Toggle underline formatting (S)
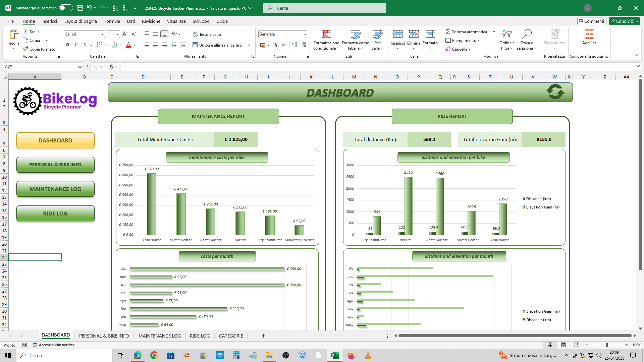 pos(85,45)
